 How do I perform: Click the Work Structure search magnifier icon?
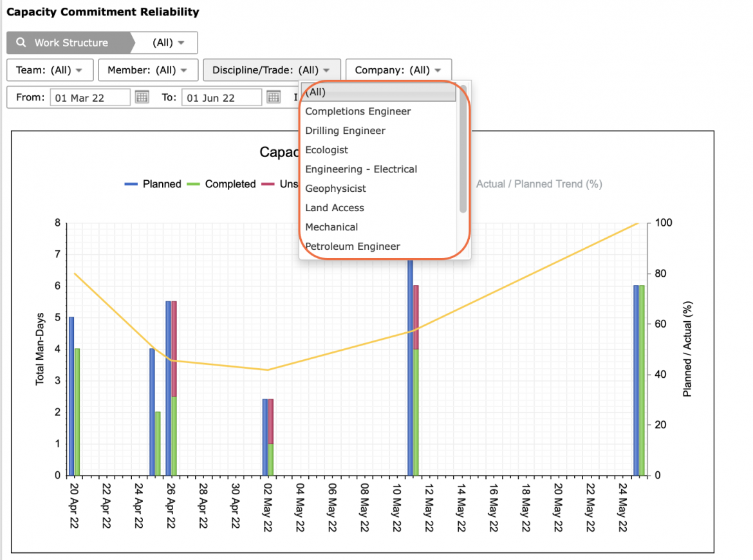[x=21, y=42]
